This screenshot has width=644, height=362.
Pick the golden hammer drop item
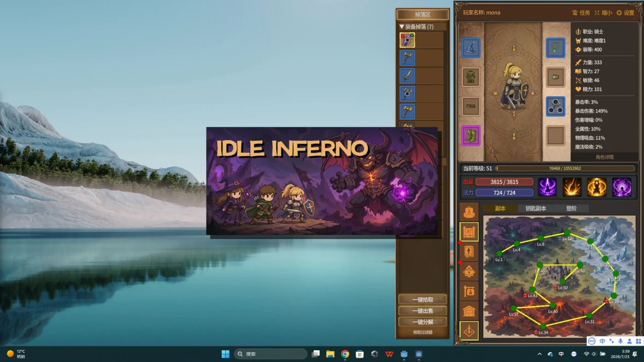tap(407, 112)
